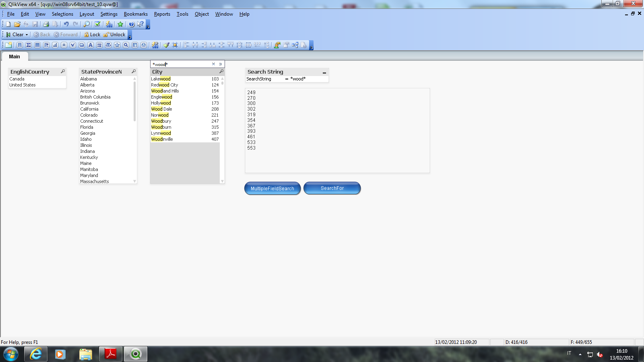Open Internet Explorer from taskbar
Viewport: 644px width, 362px height.
point(36,354)
